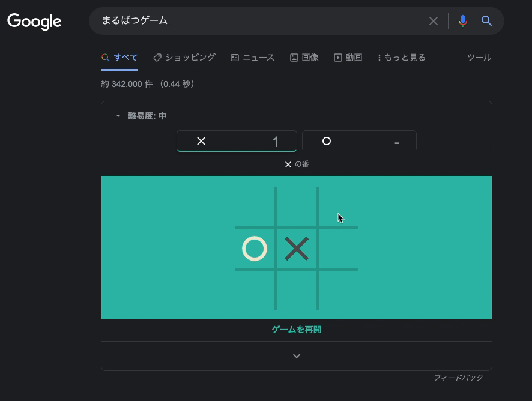Click the result count text 約 342,000 件
Image resolution: width=532 pixels, height=401 pixels.
pos(127,84)
